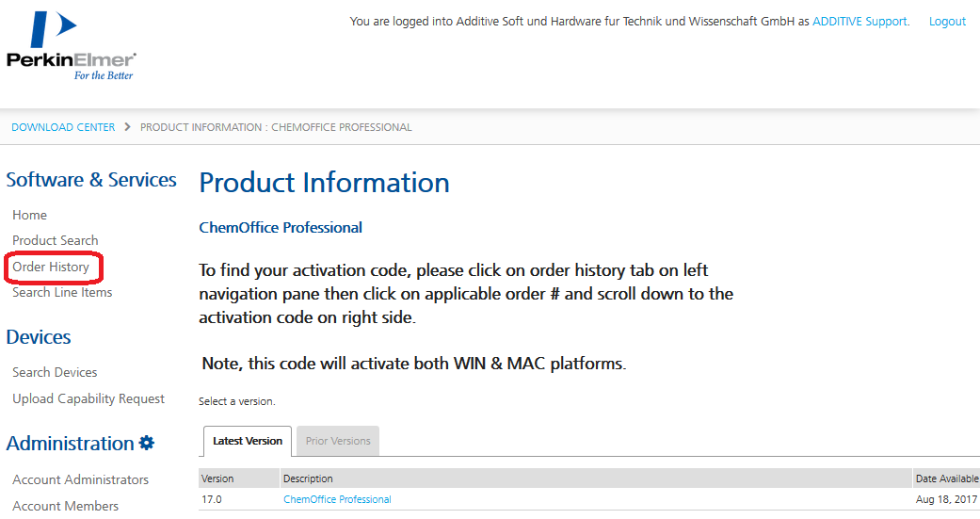Open the Home sidebar link
The height and width of the screenshot is (519, 980).
pos(29,215)
